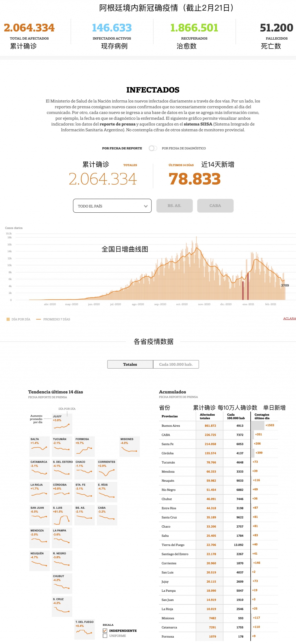Click the chevron arrow in region selector
This screenshot has height=644, width=296.
(x=146, y=206)
